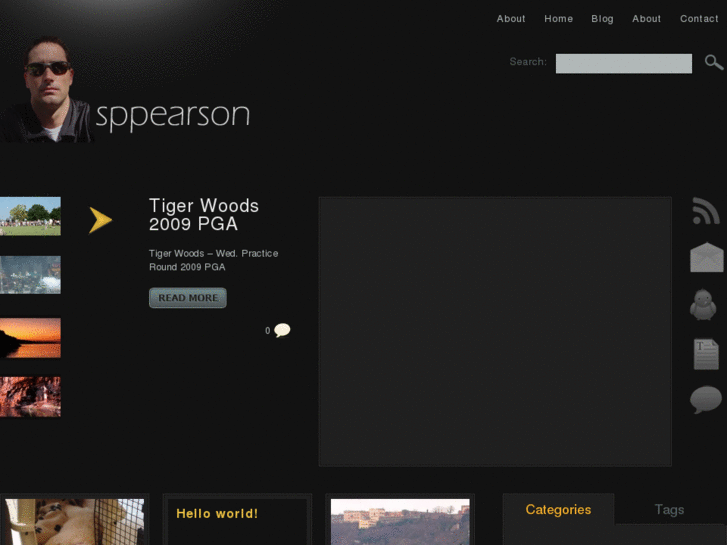Screen dimensions: 727x545
Task: Click the profile photo with sunglasses
Action: pyautogui.click(x=46, y=90)
